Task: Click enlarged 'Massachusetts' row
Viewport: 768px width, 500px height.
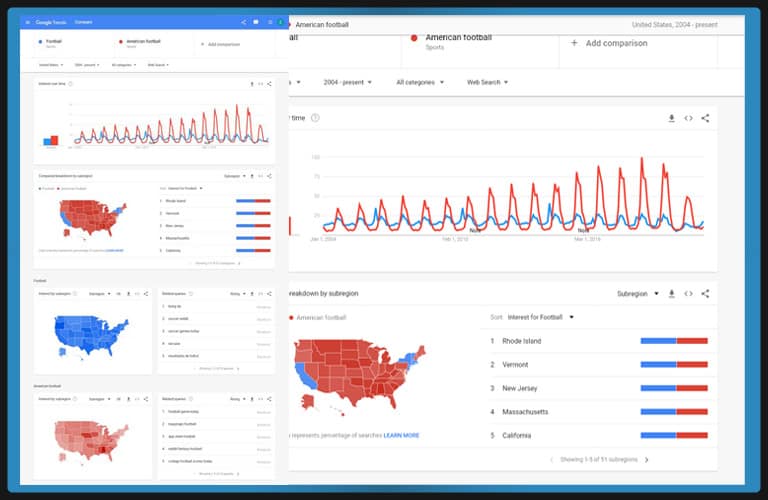Action: coord(599,412)
